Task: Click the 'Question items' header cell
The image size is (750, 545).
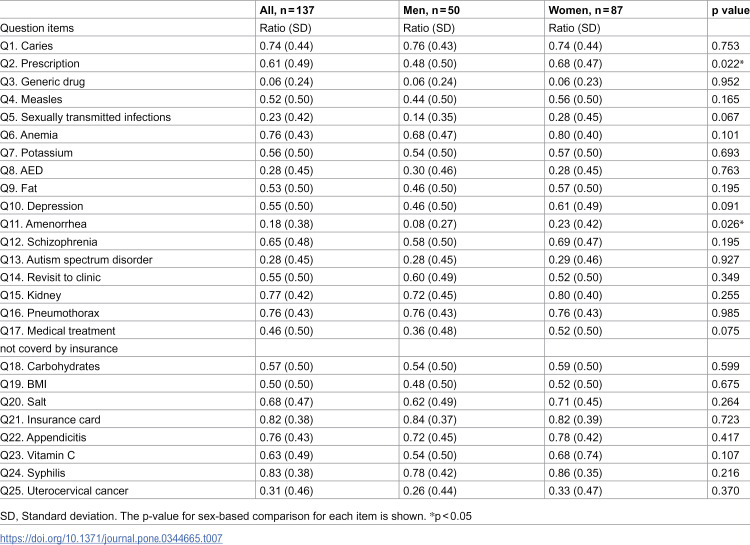Action: tap(37, 28)
